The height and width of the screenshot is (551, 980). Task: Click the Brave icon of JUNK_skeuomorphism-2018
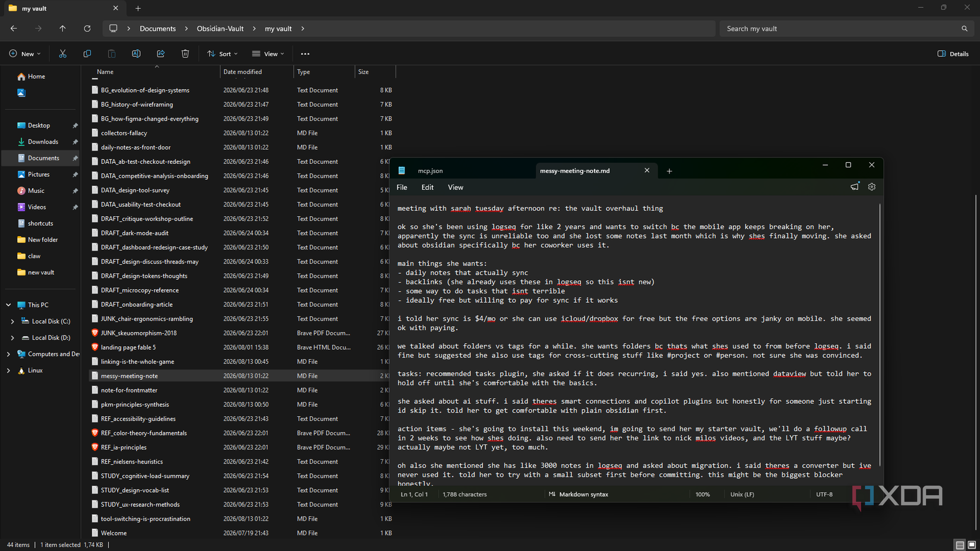94,333
